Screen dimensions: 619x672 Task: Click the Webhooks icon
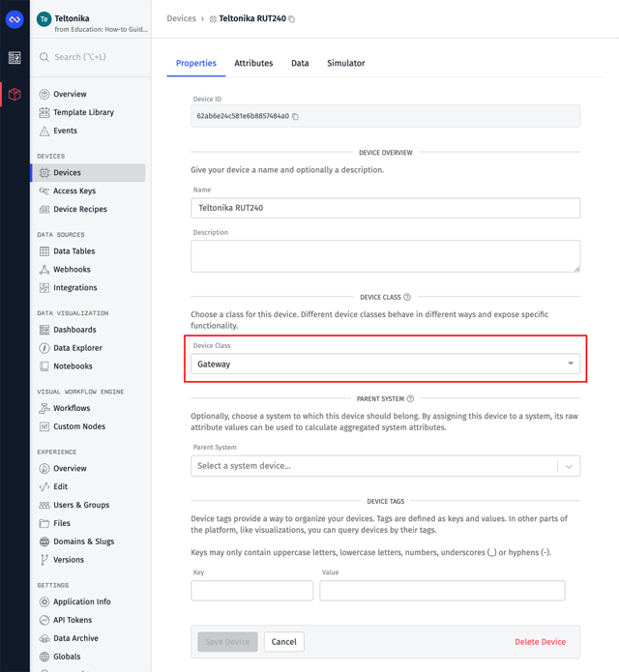(x=44, y=270)
